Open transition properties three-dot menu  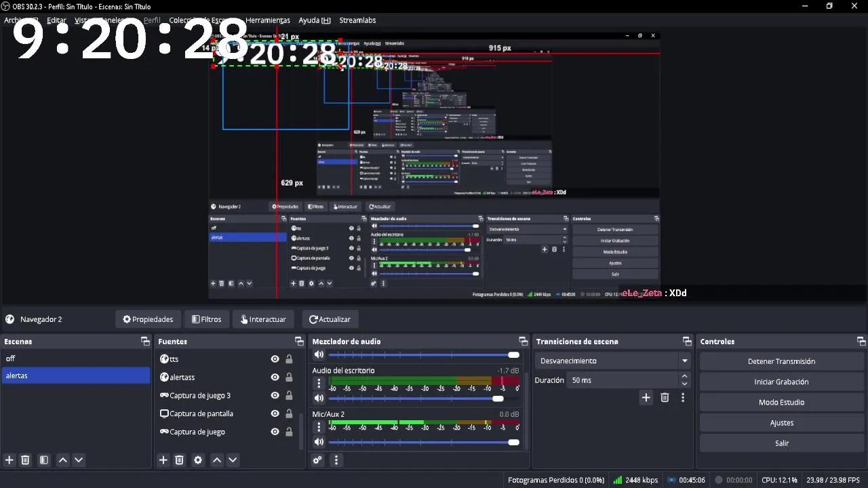point(683,398)
